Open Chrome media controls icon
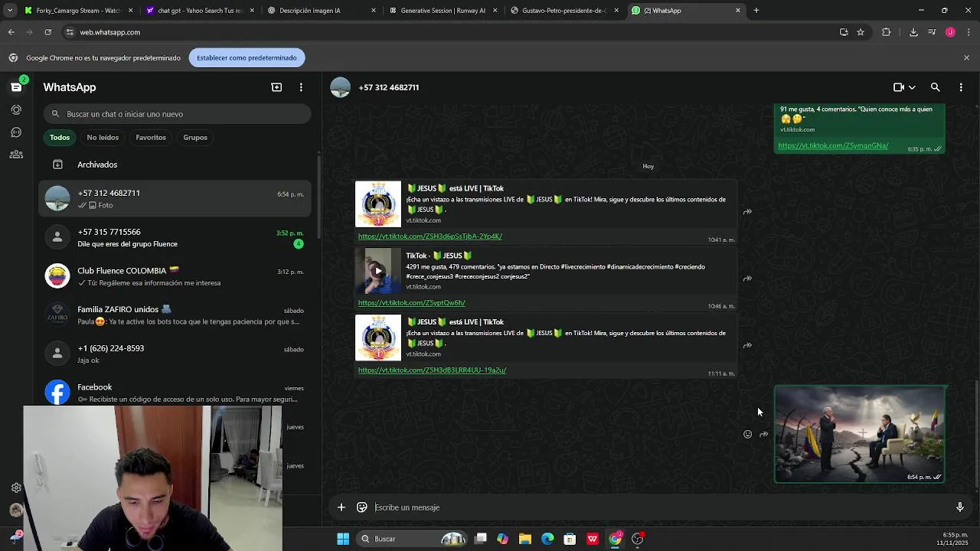 [x=932, y=32]
